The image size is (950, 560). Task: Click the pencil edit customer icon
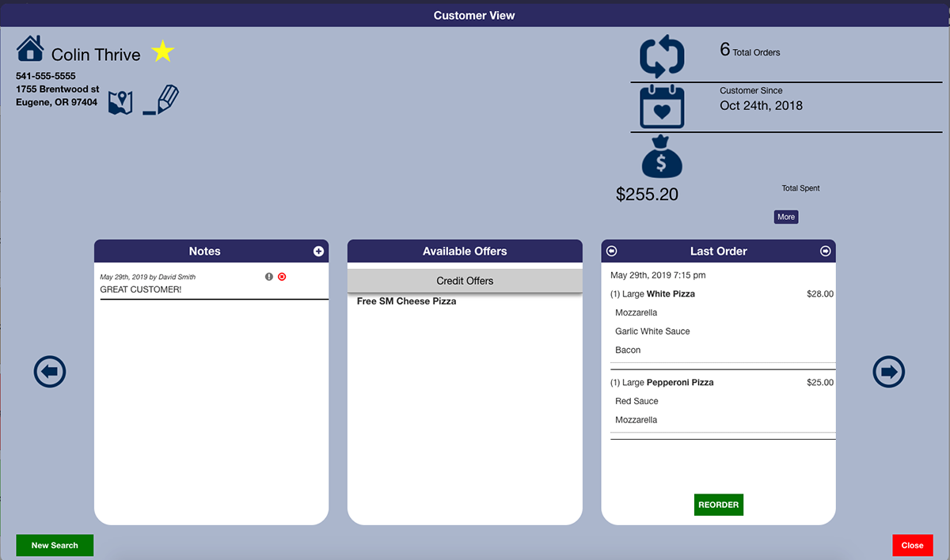162,100
